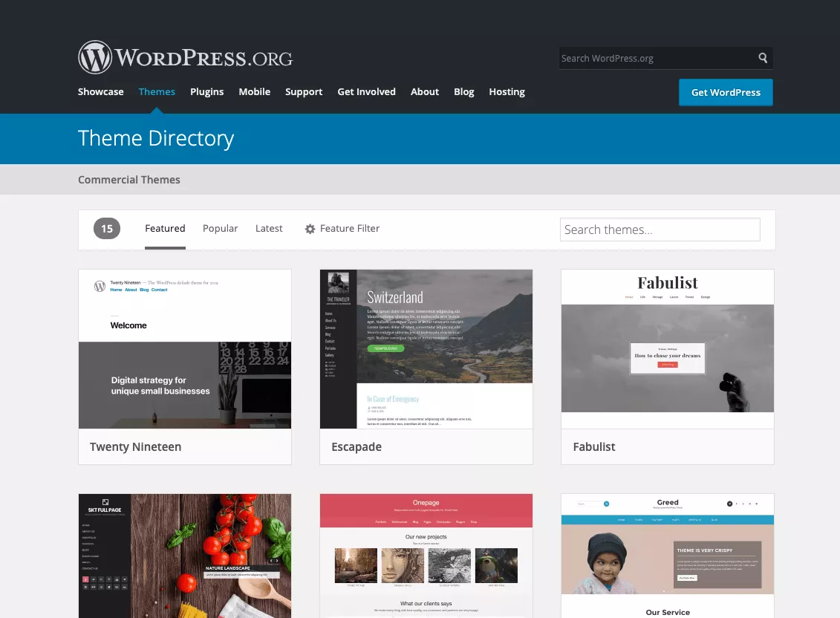Open the Showcase menu item

(x=101, y=91)
